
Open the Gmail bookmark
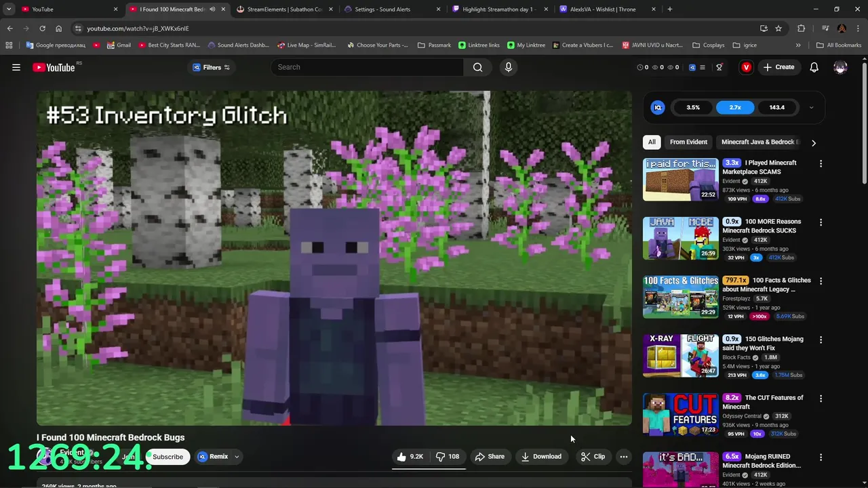[119, 45]
